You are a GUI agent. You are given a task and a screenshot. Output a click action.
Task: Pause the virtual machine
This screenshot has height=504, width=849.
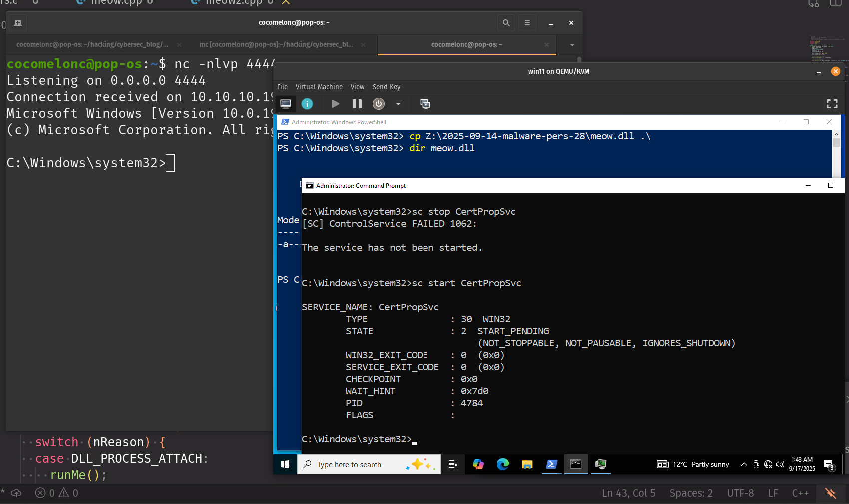click(x=357, y=104)
